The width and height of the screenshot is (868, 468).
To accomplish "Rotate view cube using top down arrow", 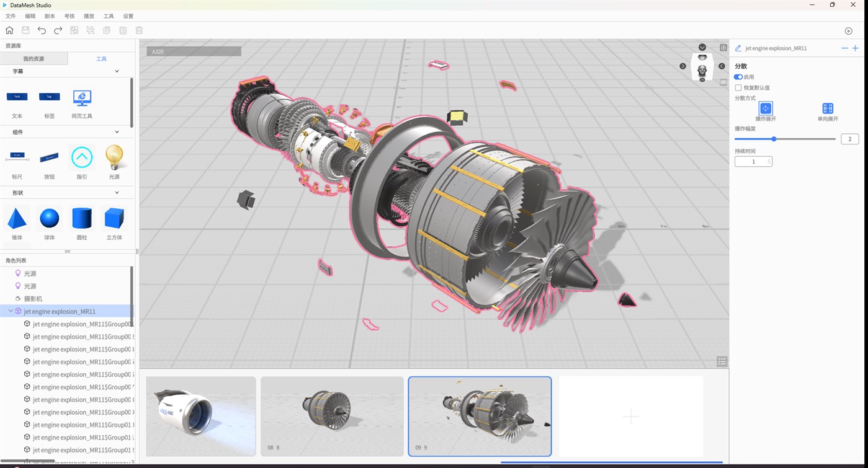I will point(702,48).
